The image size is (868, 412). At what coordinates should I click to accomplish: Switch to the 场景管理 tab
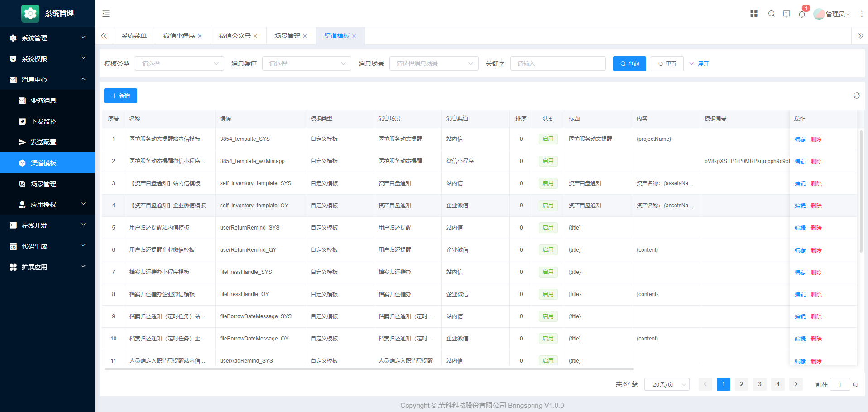(x=287, y=36)
